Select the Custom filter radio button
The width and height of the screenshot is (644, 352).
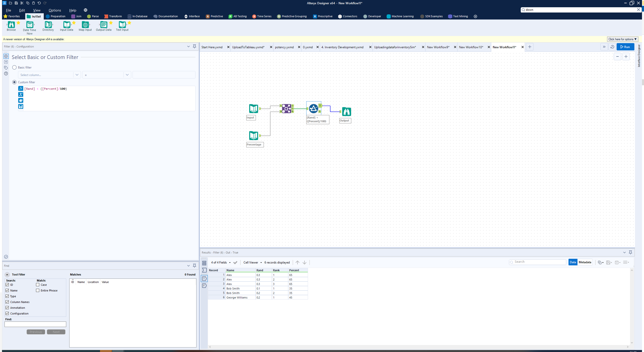click(14, 82)
